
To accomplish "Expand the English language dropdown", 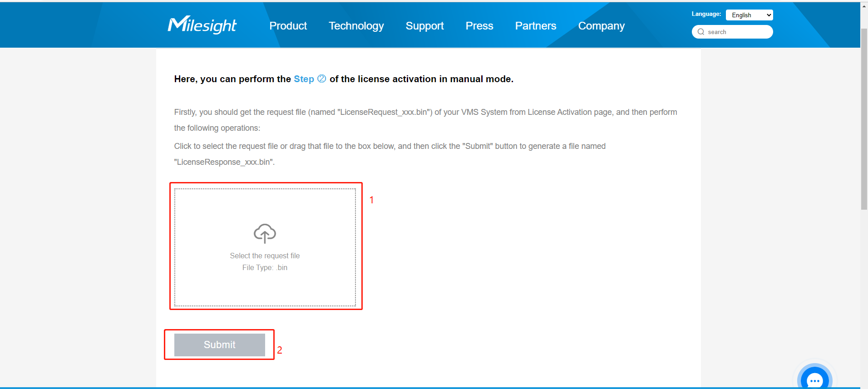I will (x=749, y=15).
